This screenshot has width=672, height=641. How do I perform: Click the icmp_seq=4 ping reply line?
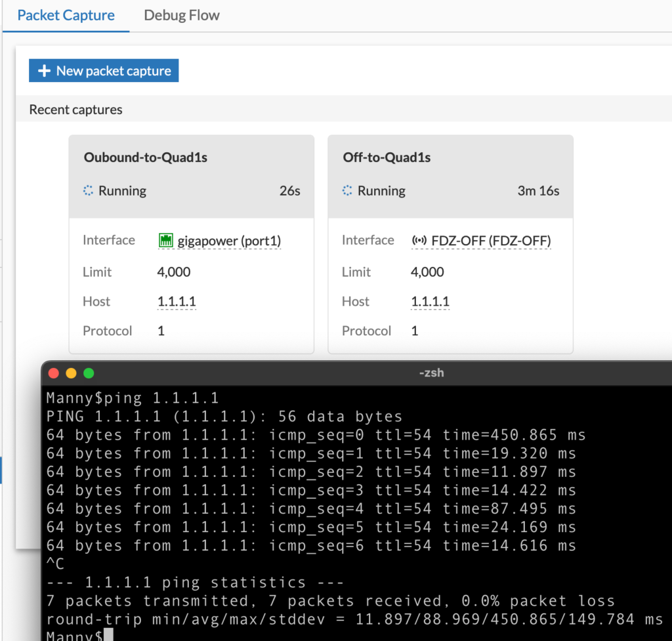tap(311, 508)
